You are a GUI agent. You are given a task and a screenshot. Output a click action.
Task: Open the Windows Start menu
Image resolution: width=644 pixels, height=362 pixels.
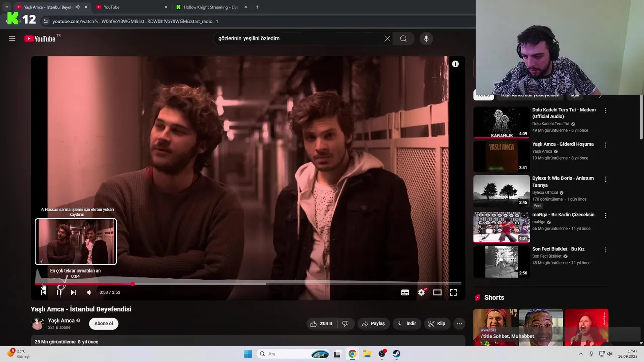(248, 354)
